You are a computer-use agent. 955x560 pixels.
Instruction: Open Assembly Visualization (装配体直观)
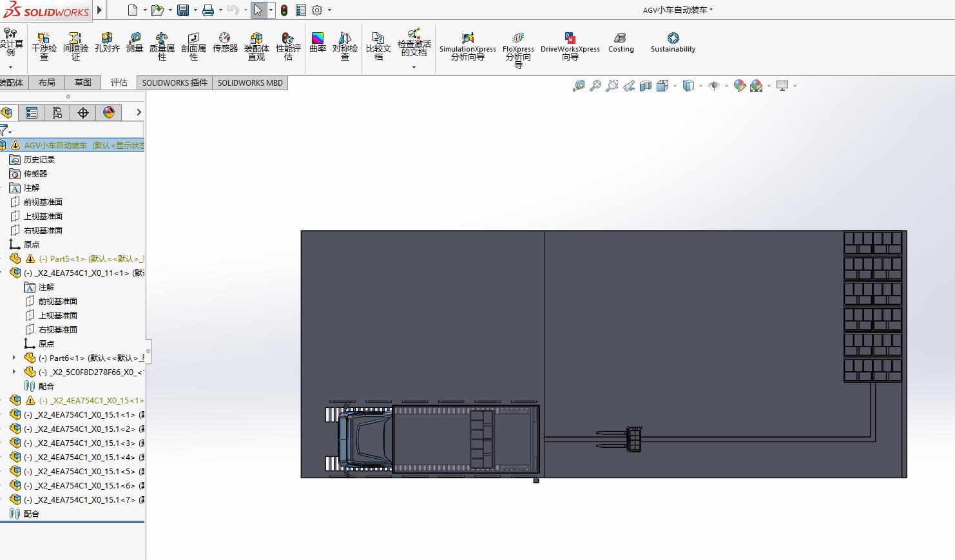256,46
